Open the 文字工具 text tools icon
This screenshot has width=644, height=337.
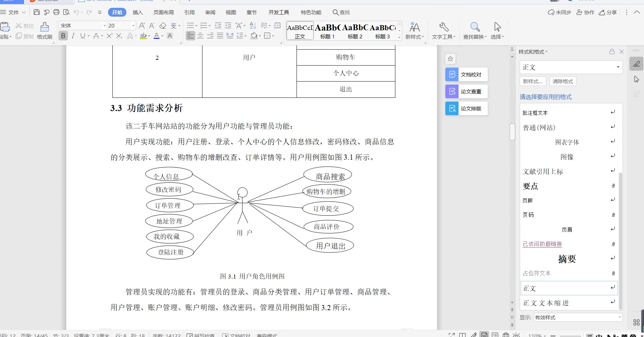pyautogui.click(x=444, y=27)
